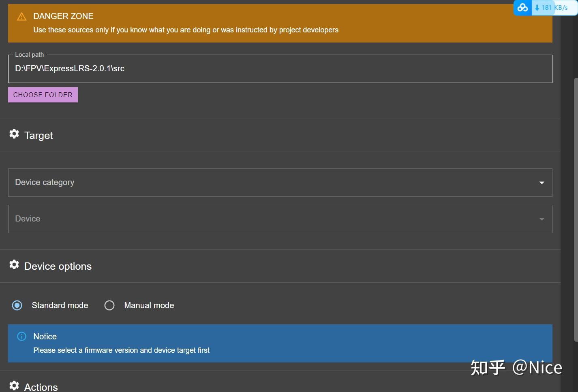Click the Manual mode label text

[149, 305]
